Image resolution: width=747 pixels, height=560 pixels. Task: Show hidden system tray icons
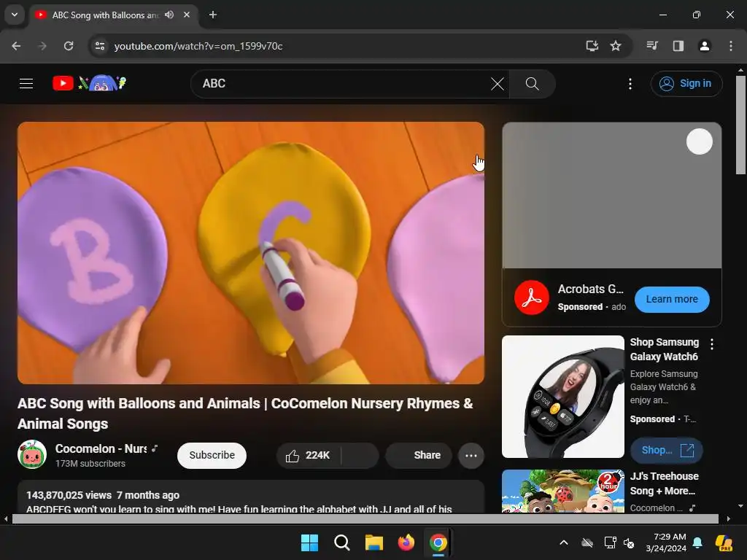pos(564,542)
